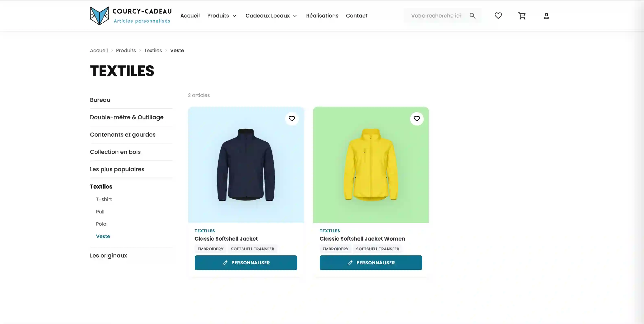This screenshot has height=324, width=644.
Task: Favorite the Classic Softshell Jacket Women
Action: [417, 119]
